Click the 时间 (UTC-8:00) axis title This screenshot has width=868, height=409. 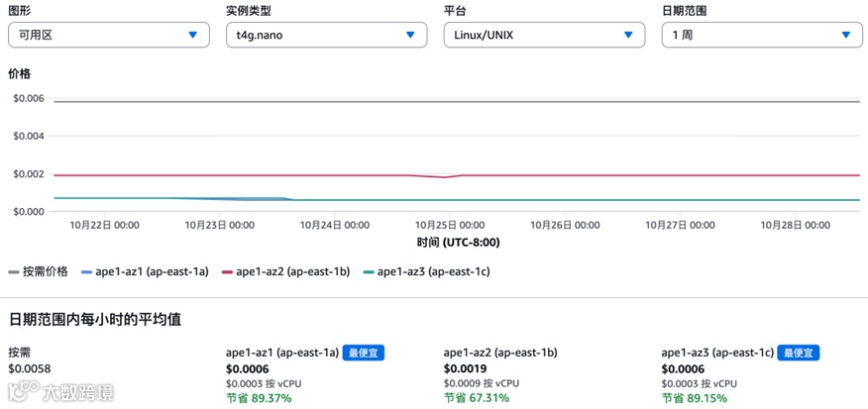pyautogui.click(x=459, y=243)
